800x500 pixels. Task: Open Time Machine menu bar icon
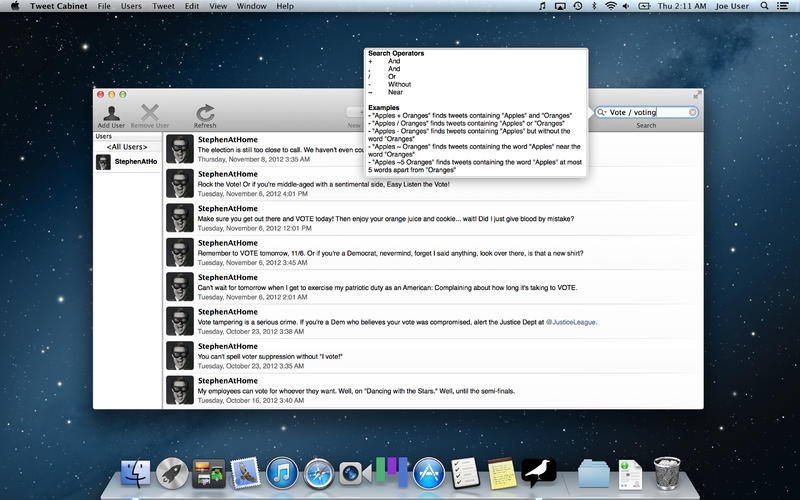tap(578, 6)
